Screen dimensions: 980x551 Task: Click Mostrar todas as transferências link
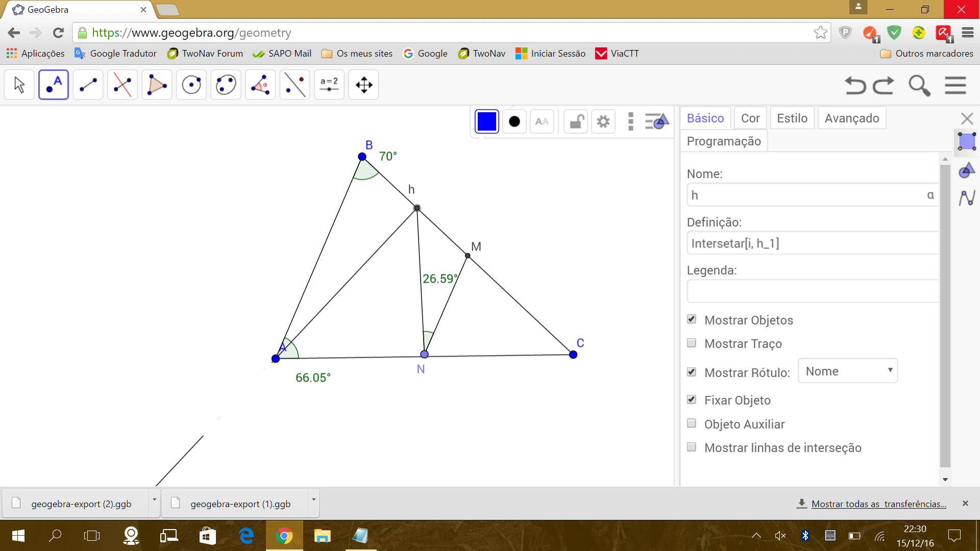pos(878,504)
